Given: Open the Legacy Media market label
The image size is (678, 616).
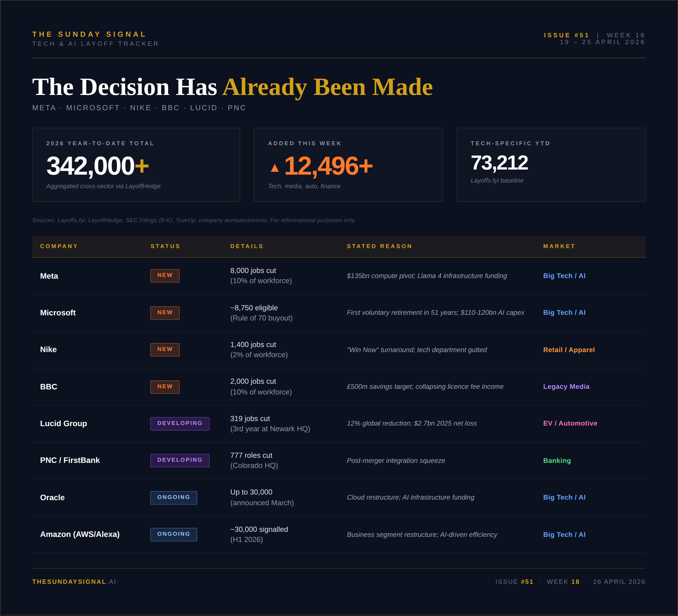Looking at the screenshot, I should tap(566, 387).
